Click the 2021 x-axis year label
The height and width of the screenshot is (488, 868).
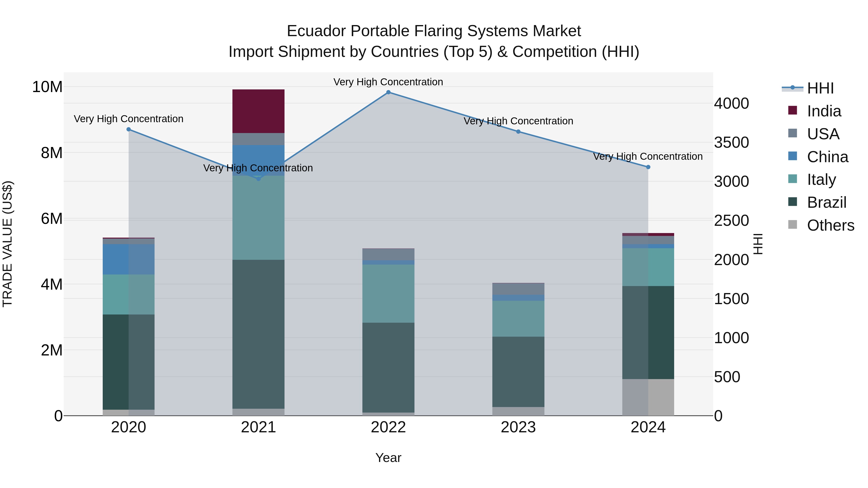coord(258,427)
